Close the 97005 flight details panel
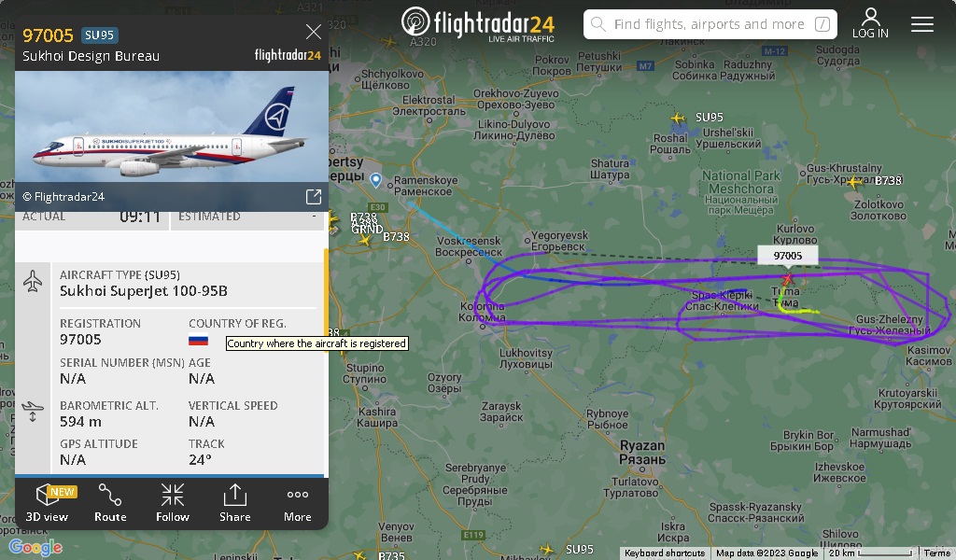This screenshot has width=956, height=560. click(314, 32)
